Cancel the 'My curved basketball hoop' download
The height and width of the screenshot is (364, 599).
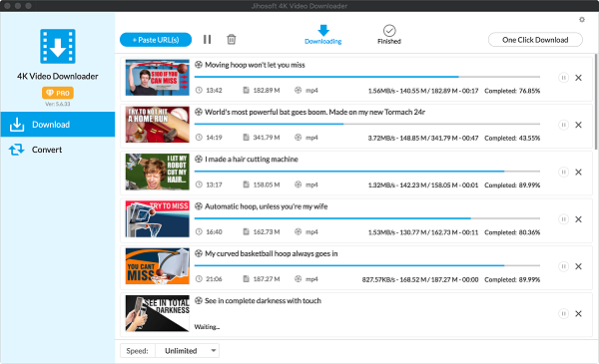[578, 266]
